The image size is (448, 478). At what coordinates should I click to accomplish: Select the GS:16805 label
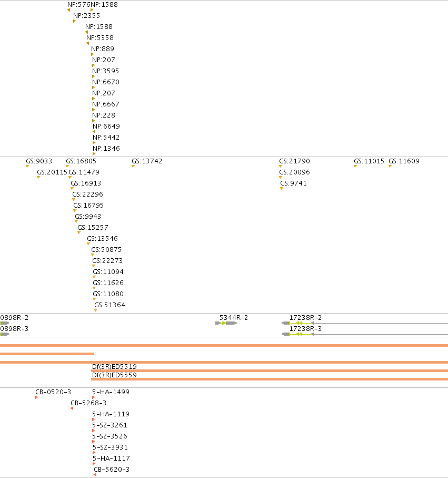(81, 161)
